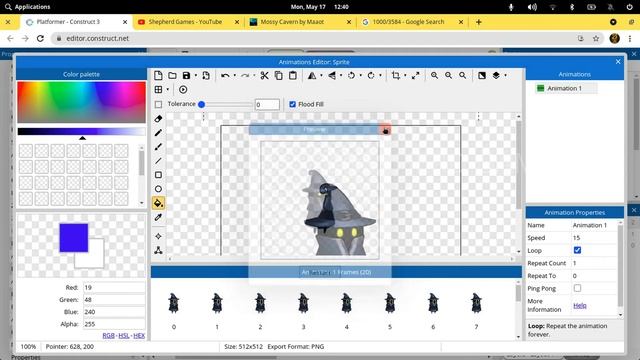The image size is (640, 360).
Task: Open the Undo history dropdown arrow
Action: point(234,76)
